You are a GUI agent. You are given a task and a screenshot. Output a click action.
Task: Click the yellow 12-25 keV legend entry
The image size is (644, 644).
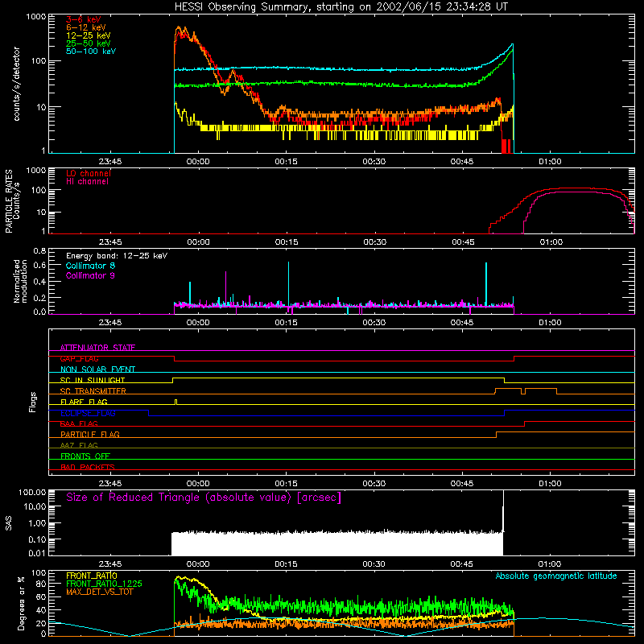89,35
